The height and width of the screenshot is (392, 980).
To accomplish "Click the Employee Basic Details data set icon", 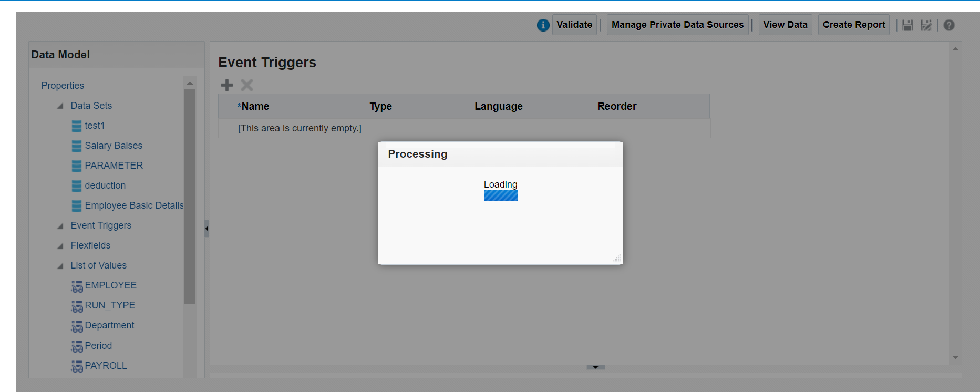I will [x=77, y=206].
